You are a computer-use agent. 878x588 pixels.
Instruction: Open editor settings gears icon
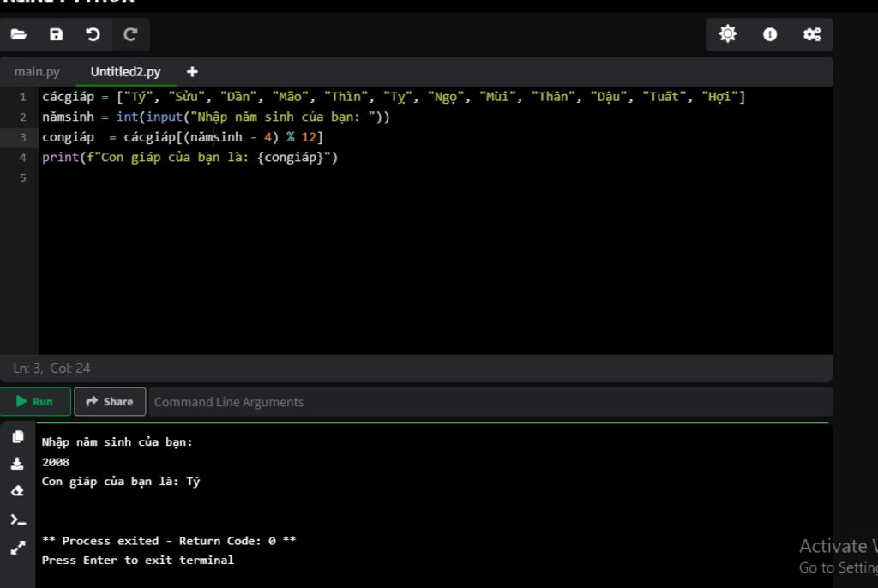point(811,34)
